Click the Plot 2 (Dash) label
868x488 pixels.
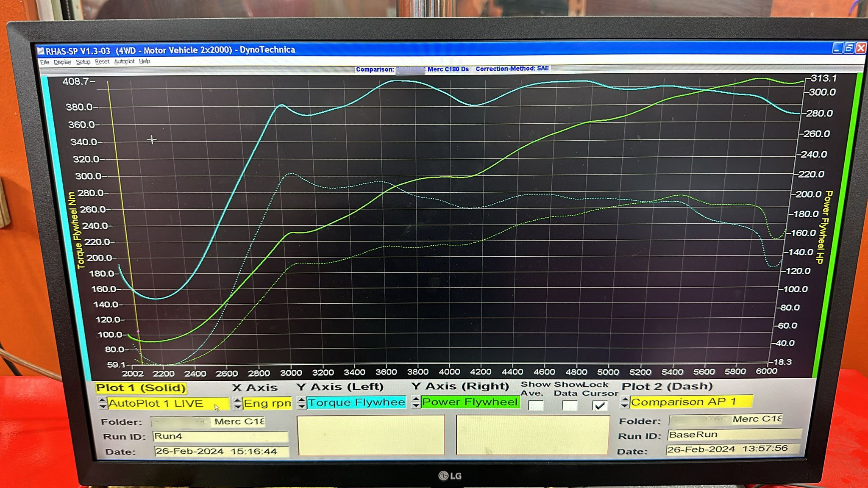tap(667, 386)
